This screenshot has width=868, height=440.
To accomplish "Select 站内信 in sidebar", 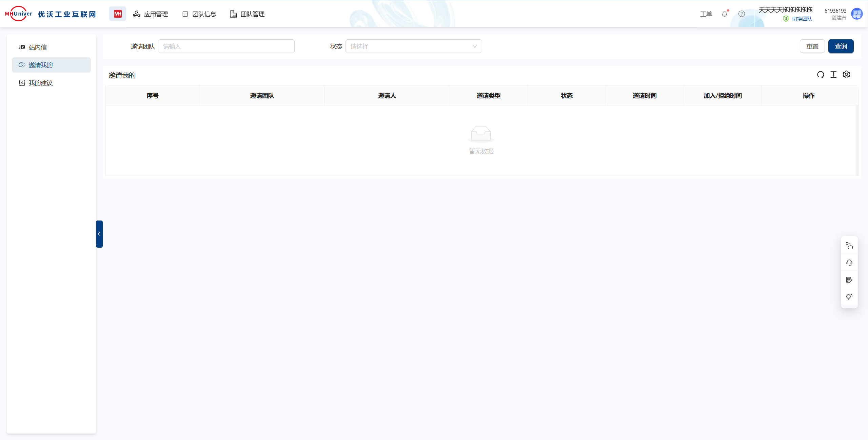I will coord(38,47).
